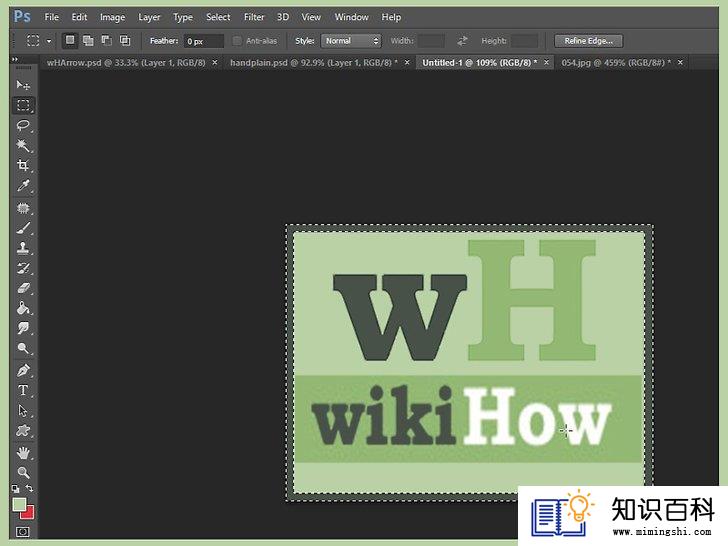Select the Rectangular Marquee tool in the toolbox
Image resolution: width=728 pixels, height=546 pixels.
23,105
